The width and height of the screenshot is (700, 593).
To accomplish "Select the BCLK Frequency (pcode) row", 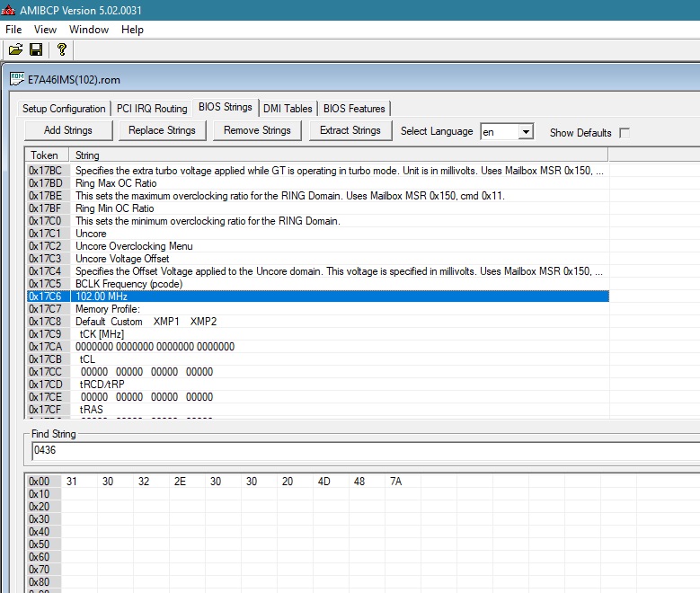I will click(317, 284).
